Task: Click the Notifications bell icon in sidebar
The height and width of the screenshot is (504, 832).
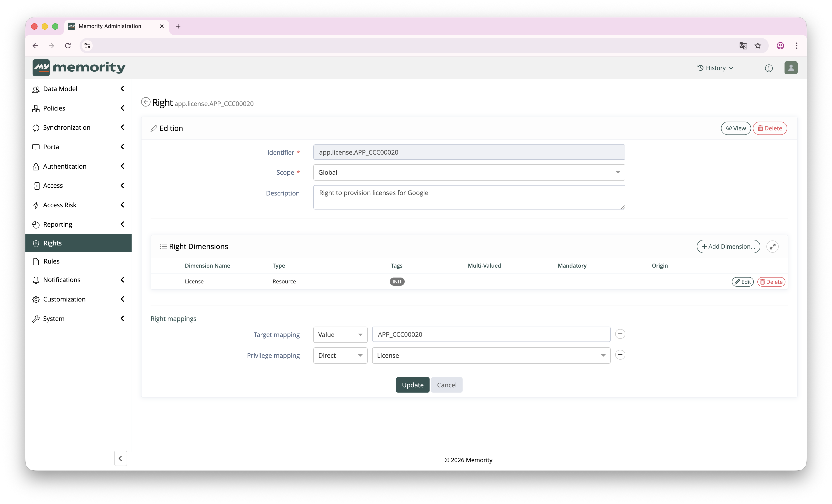Action: [36, 280]
